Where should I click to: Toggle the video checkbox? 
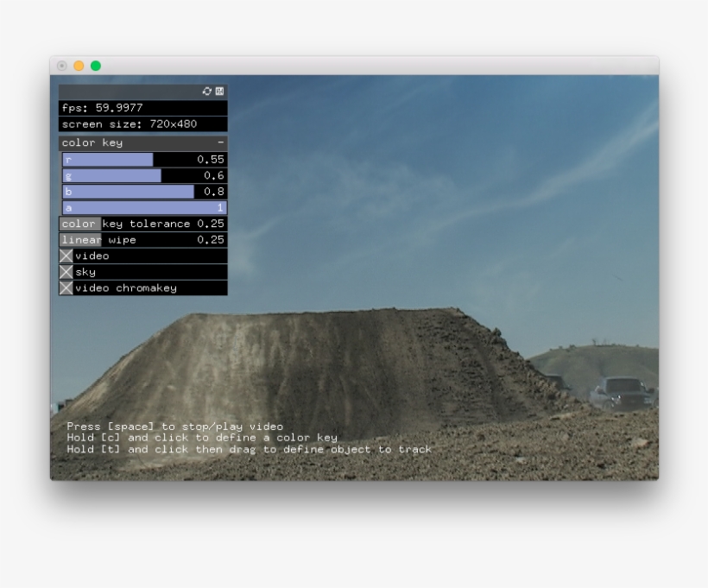[x=66, y=256]
